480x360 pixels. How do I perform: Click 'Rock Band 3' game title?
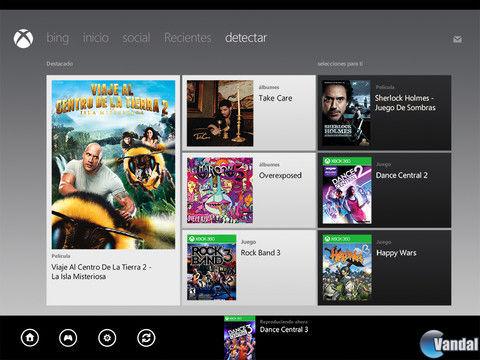260,253
